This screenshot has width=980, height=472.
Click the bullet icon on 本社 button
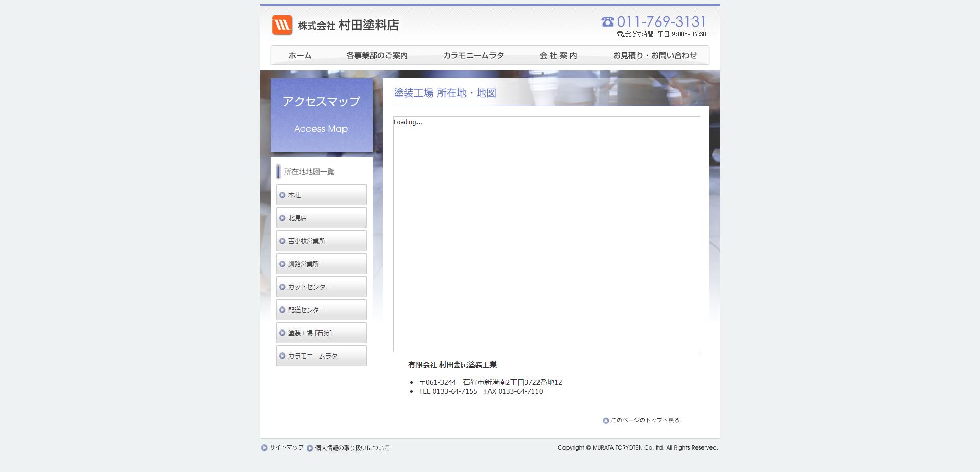pyautogui.click(x=282, y=195)
